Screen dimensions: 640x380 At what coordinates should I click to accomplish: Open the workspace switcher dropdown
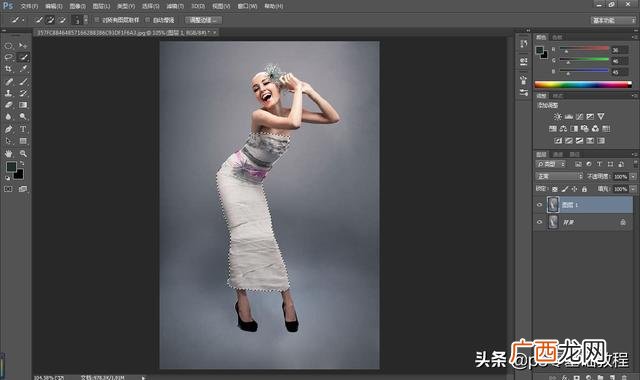pos(613,20)
